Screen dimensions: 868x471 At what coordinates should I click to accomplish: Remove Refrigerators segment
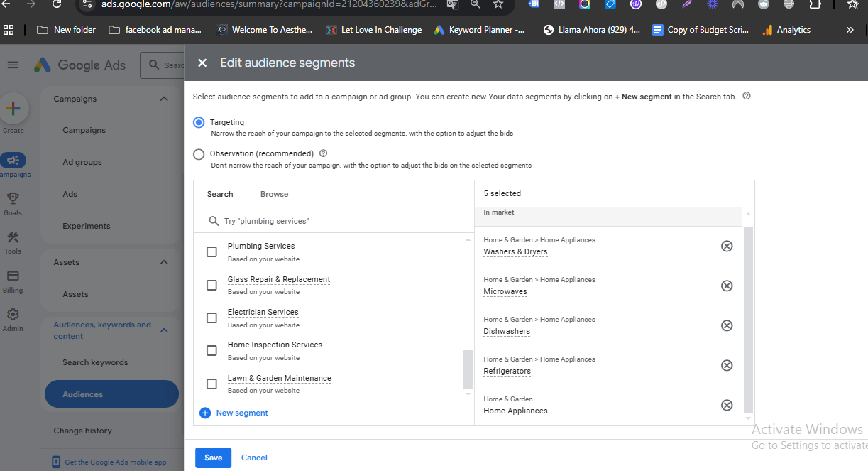(x=727, y=365)
